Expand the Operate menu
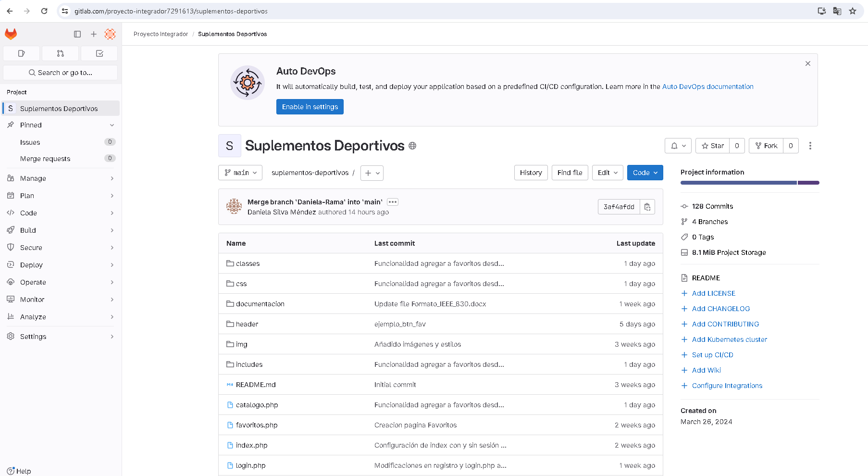Screen dimensions: 868x476 pos(61,282)
